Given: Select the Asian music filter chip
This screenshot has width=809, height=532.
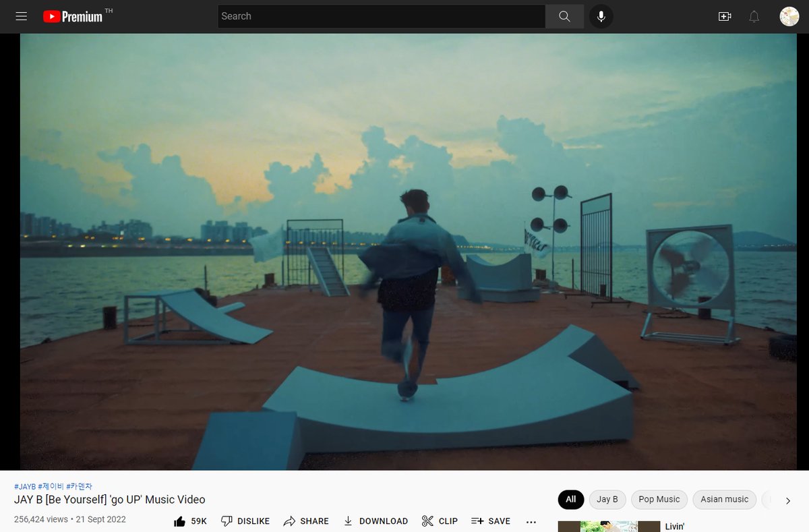Looking at the screenshot, I should point(724,500).
